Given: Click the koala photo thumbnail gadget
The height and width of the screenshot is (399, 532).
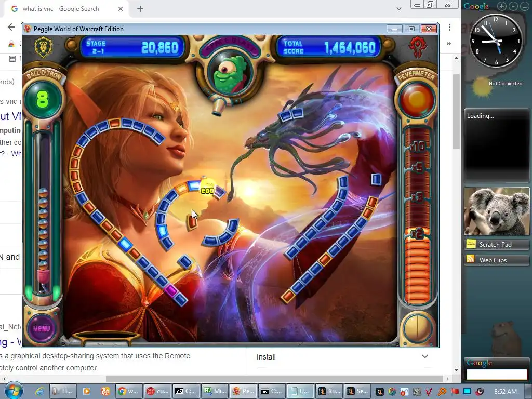Looking at the screenshot, I should 497,211.
